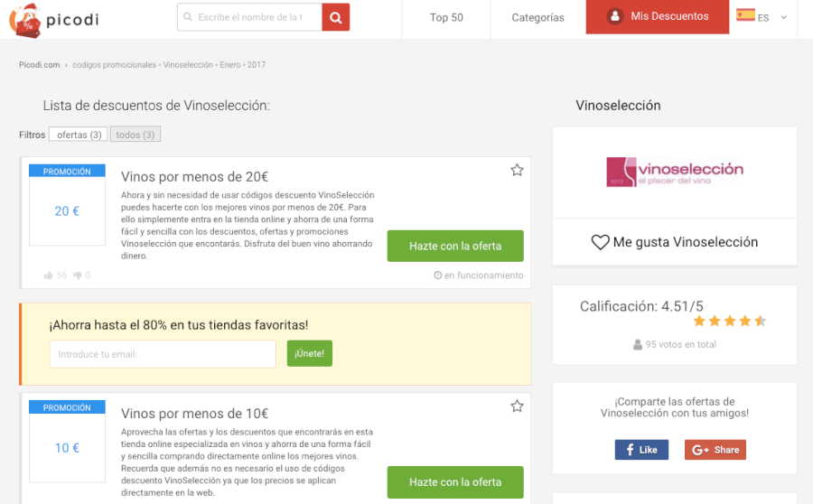The width and height of the screenshot is (813, 504).
Task: Click the codigos promocionales breadcrumb text
Action: tap(114, 65)
